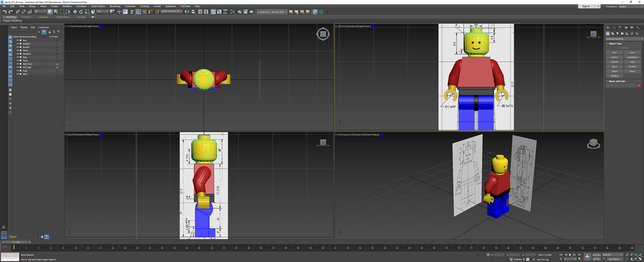Image resolution: width=644 pixels, height=262 pixels.
Task: Switch to Object Paint ribbon tab
Action: [x=62, y=17]
